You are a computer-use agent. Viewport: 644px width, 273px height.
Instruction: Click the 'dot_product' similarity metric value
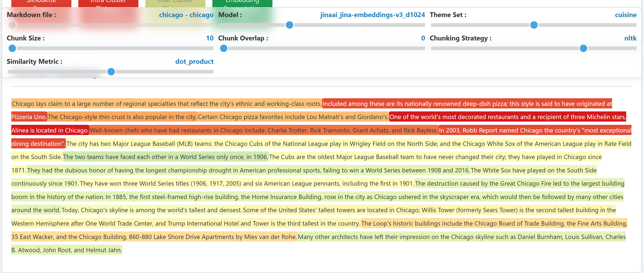pos(194,61)
